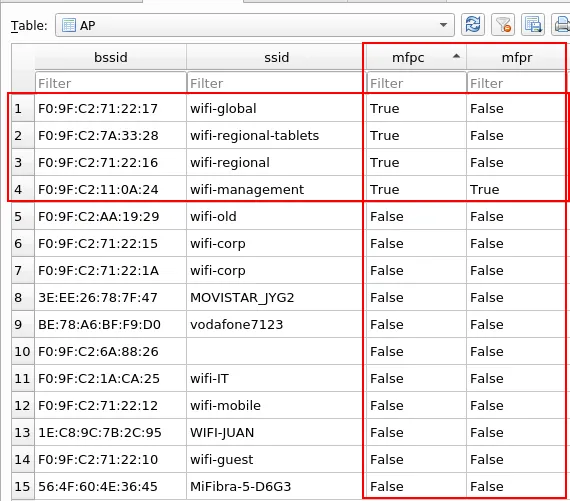Viewport: 570px width, 501px height.
Task: Select cell F0:9F:C2:AA:19:29
Action: pos(111,216)
